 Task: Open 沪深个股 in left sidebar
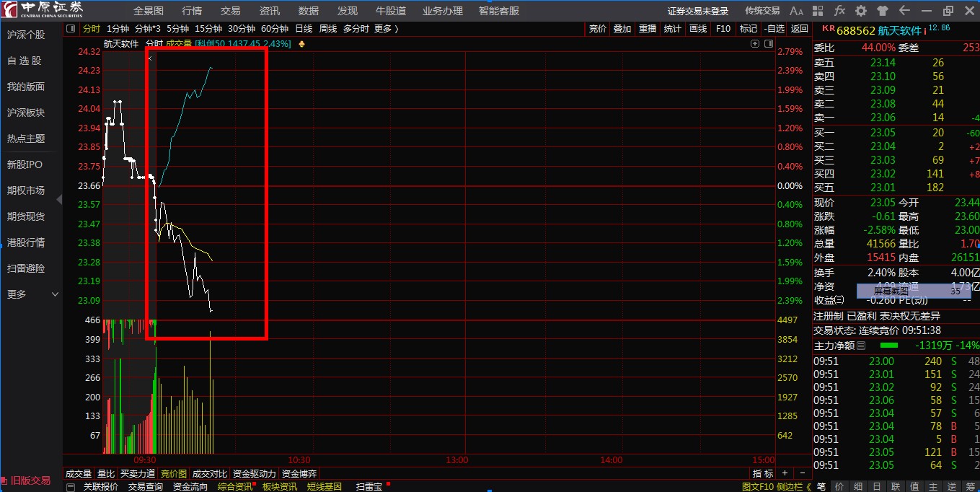(x=26, y=35)
